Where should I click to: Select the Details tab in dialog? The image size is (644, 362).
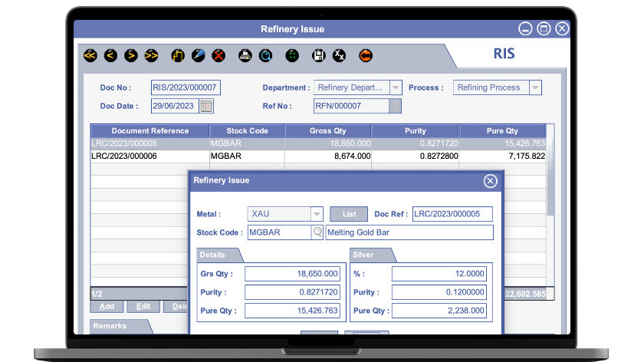pos(215,255)
